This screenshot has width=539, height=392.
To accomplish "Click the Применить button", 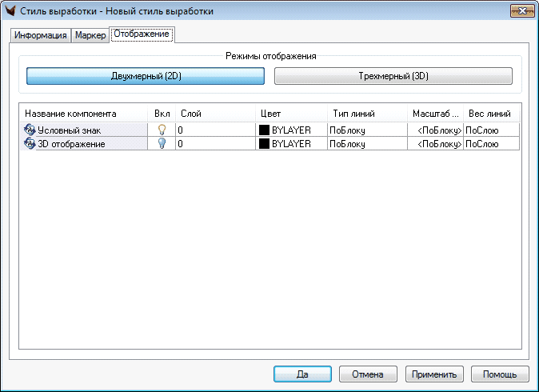I will pos(434,374).
